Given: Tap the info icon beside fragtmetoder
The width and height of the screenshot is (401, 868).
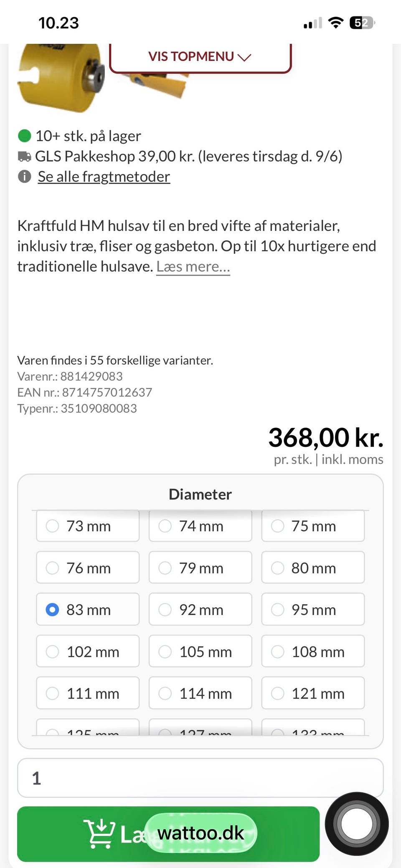Looking at the screenshot, I should [25, 177].
